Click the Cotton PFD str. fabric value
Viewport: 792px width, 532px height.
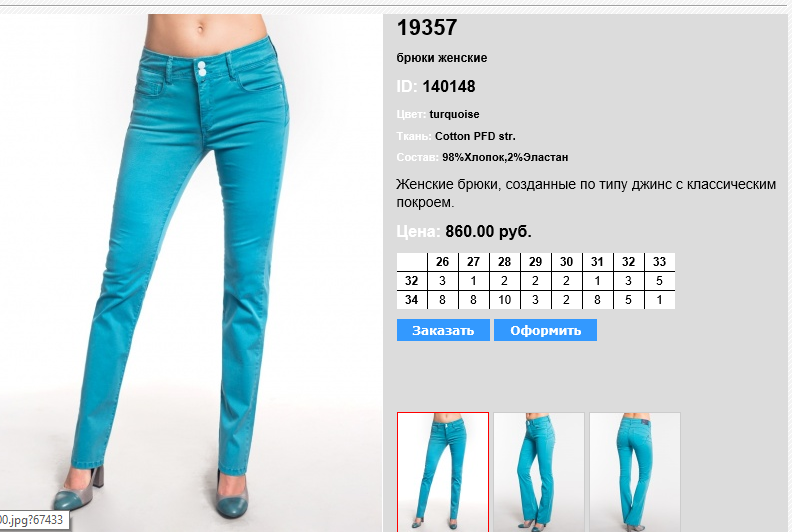pyautogui.click(x=475, y=136)
